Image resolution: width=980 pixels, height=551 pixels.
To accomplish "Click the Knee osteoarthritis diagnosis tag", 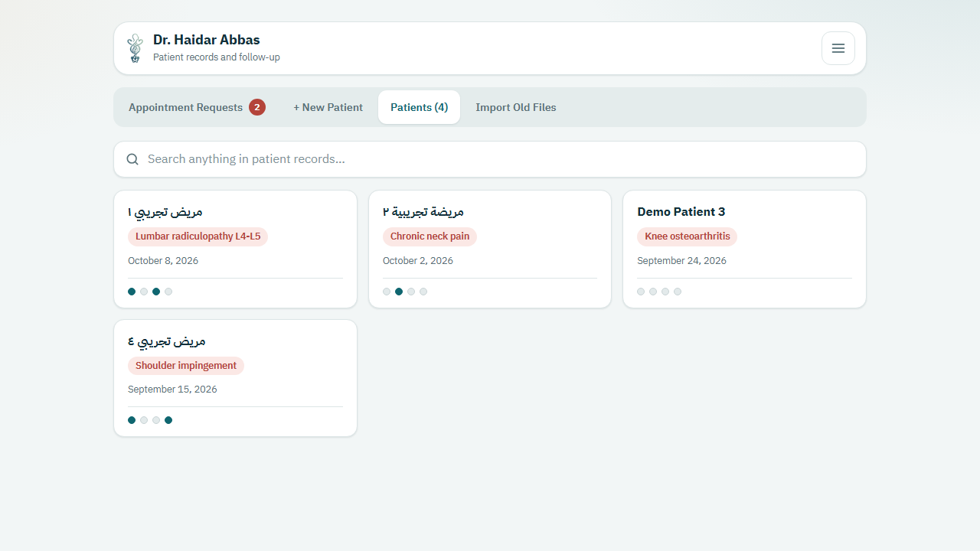I will point(687,236).
